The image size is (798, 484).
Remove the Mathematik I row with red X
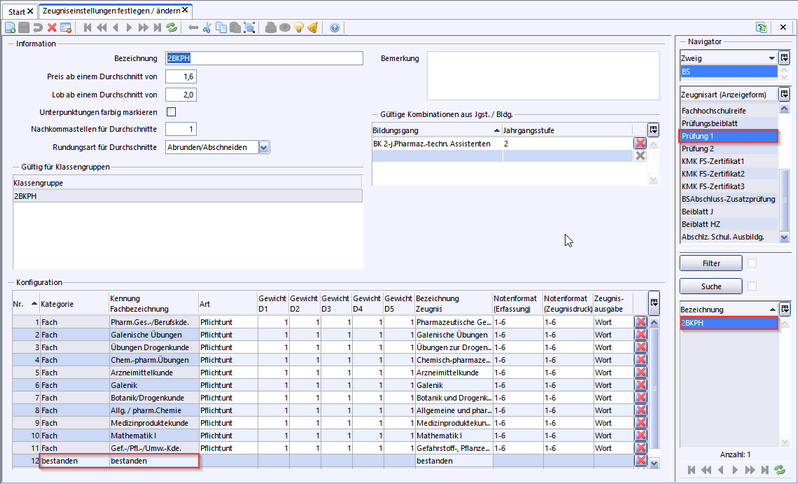[640, 436]
